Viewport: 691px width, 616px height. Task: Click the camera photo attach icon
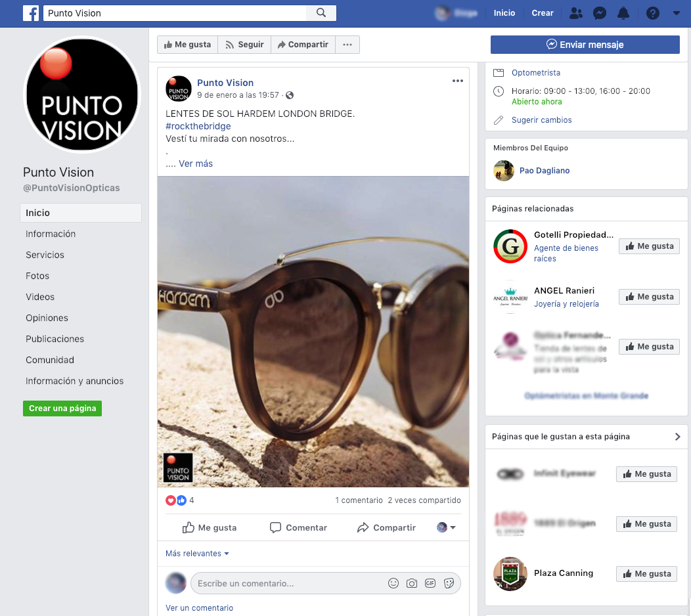point(412,583)
